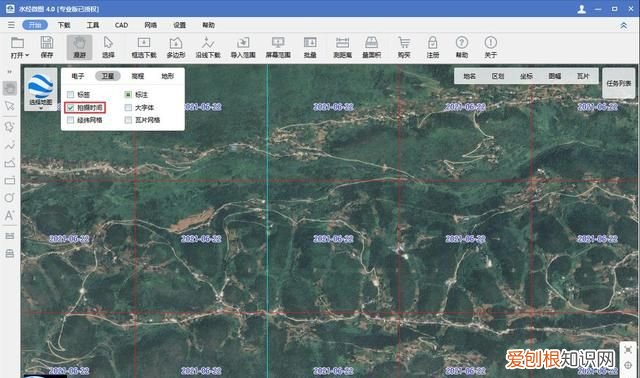Click the 图幅 button
The image size is (640, 378).
click(x=555, y=76)
